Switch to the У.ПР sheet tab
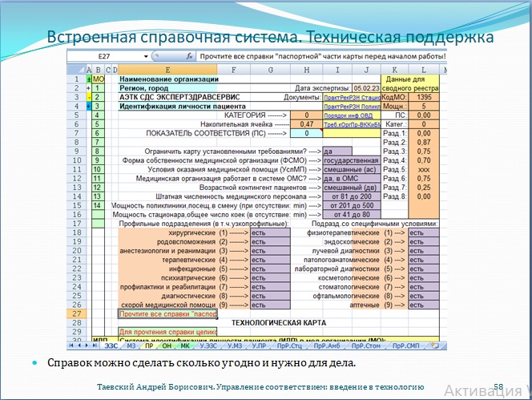 [x=260, y=345]
